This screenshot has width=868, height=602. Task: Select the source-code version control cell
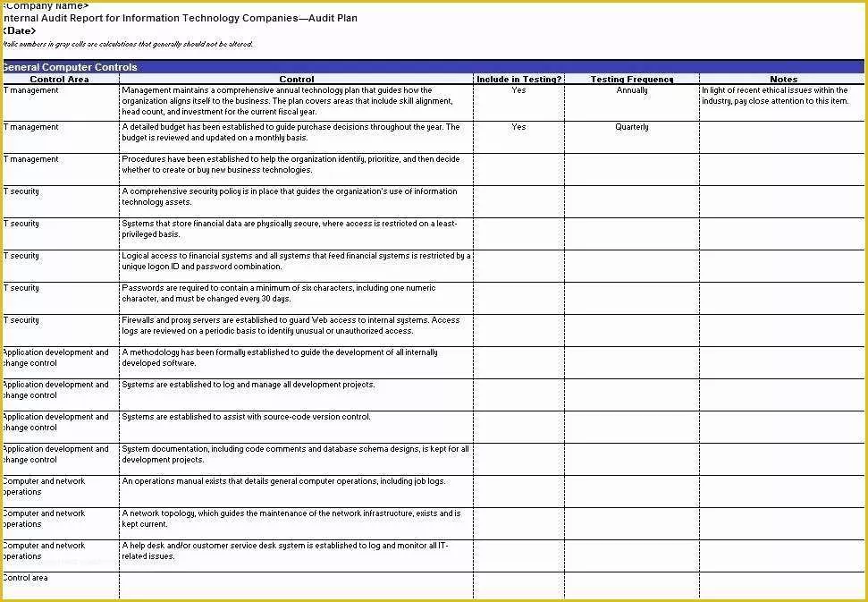pyautogui.click(x=297, y=427)
